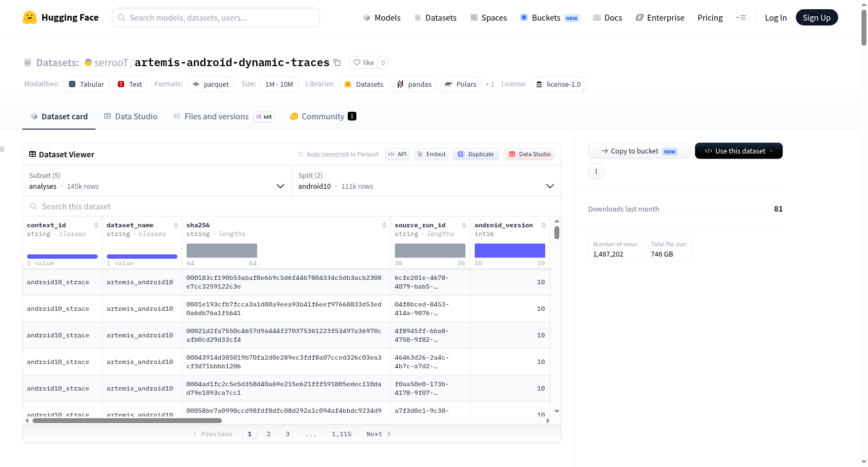
Task: Click the Embed button
Action: click(x=431, y=154)
